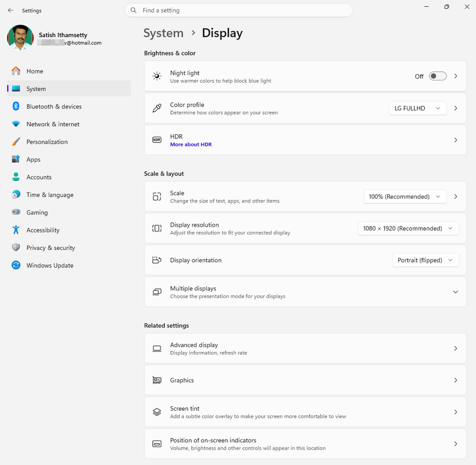476x465 pixels.
Task: Click the back arrow icon
Action: (11, 11)
